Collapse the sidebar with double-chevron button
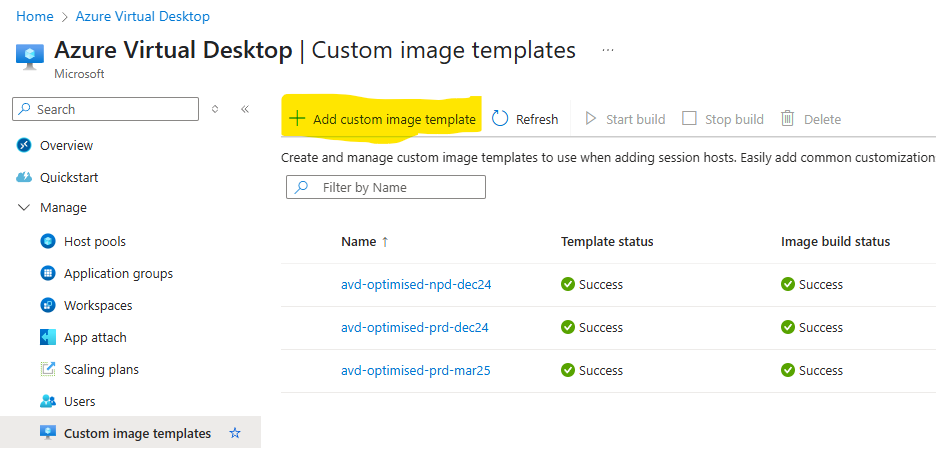Screen dimensions: 936x455 [245, 109]
